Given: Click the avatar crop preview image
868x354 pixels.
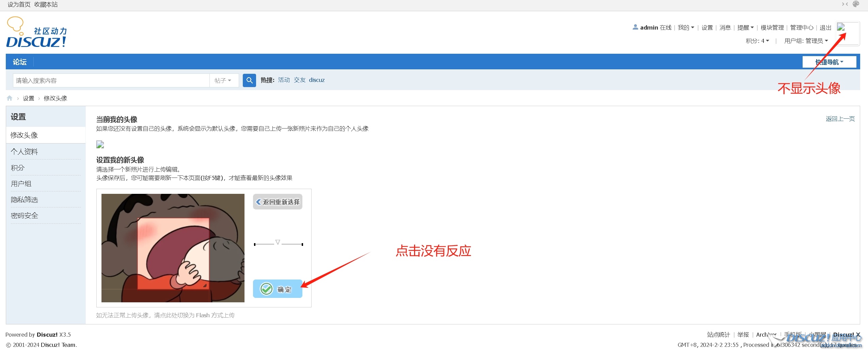Looking at the screenshot, I should [173, 248].
